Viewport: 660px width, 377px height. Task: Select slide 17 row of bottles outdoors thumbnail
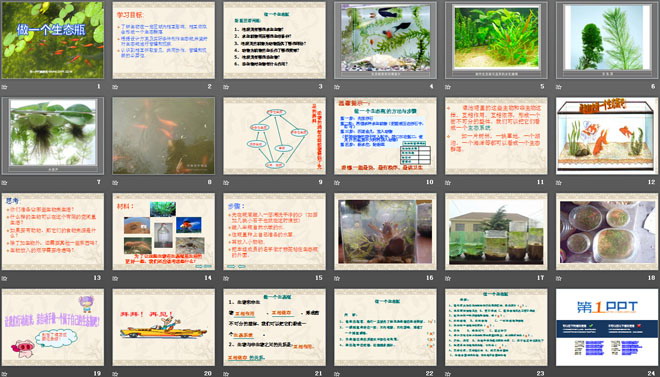point(496,231)
